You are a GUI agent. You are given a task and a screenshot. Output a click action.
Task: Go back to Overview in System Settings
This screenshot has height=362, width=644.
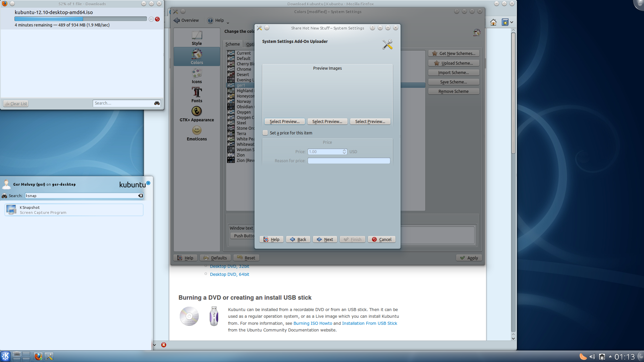tap(186, 20)
